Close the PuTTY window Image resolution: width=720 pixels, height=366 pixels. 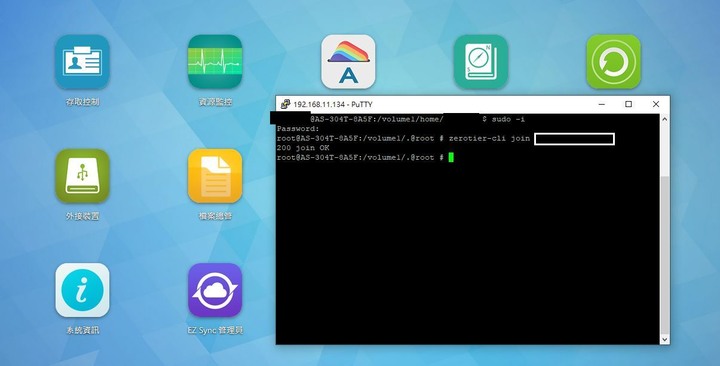(x=656, y=104)
